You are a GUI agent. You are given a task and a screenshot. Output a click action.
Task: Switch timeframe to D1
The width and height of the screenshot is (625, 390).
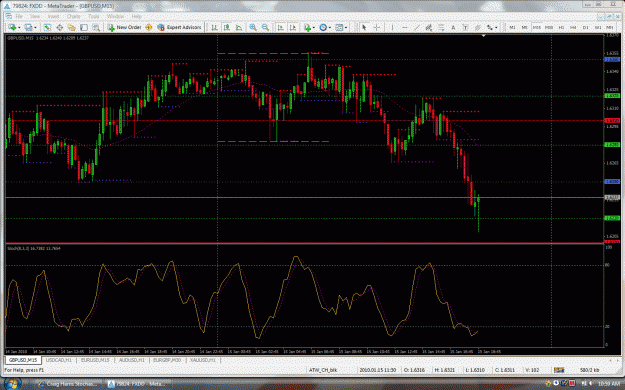[586, 28]
